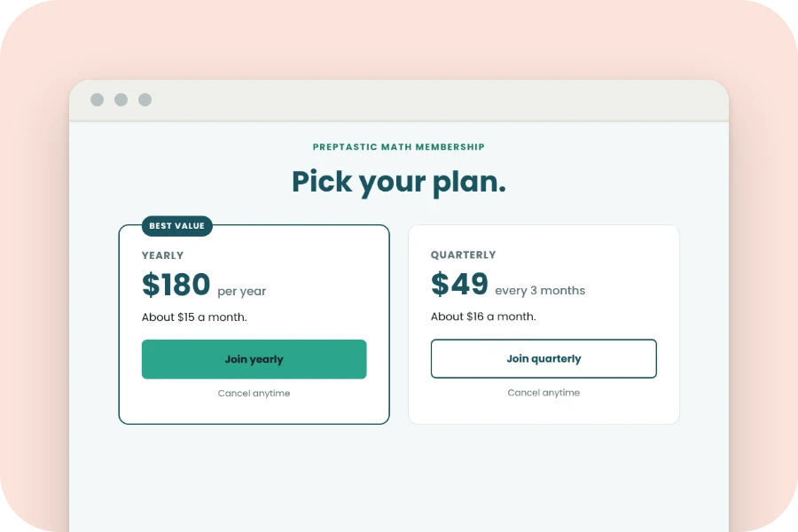The image size is (798, 532).
Task: Click the Join yearly button
Action: [254, 359]
